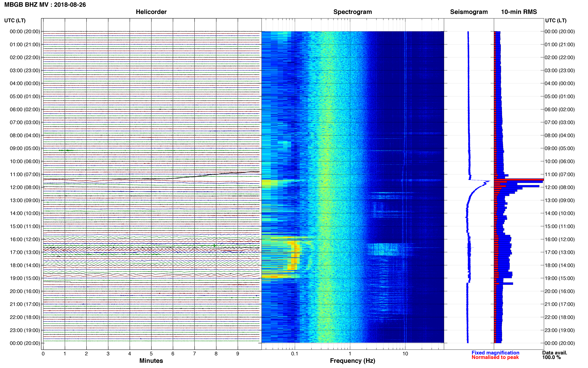Click left-axis time label '17:00 (13:00)'

coord(25,252)
